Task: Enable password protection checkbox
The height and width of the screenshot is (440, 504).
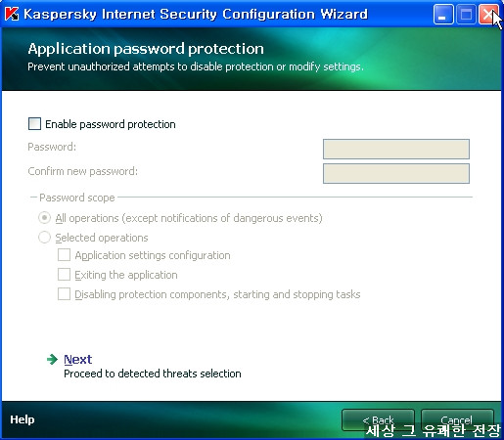Action: click(34, 124)
